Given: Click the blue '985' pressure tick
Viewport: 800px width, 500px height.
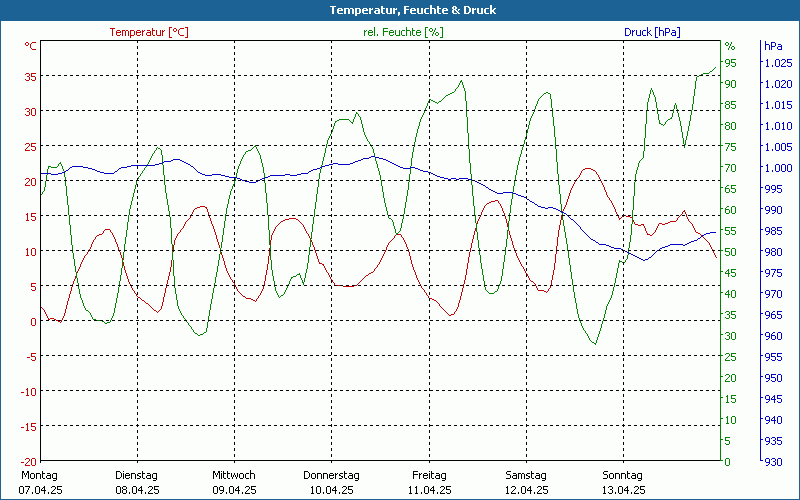Looking at the screenshot, I should click(x=773, y=231).
